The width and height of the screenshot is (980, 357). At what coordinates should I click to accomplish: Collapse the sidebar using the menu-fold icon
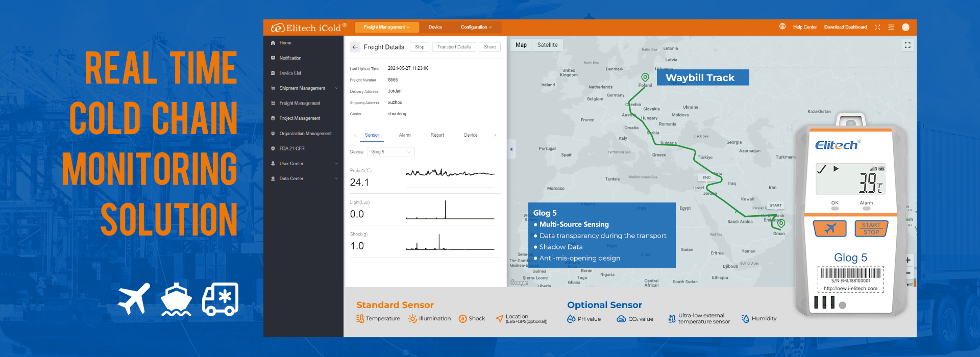[891, 27]
